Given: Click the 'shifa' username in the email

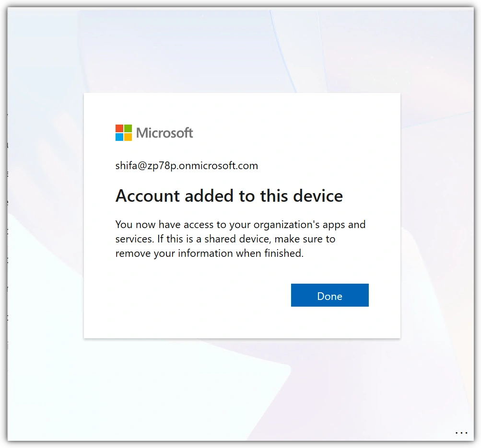Looking at the screenshot, I should (126, 166).
